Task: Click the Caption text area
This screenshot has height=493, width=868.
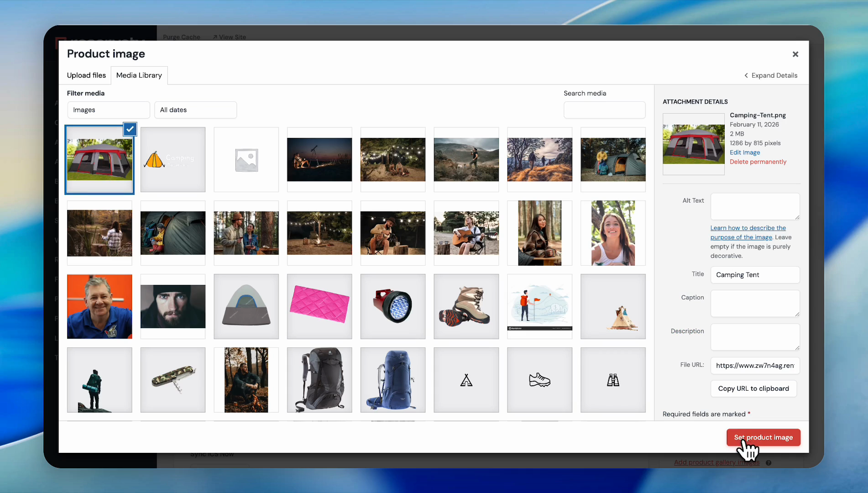Action: tap(755, 304)
